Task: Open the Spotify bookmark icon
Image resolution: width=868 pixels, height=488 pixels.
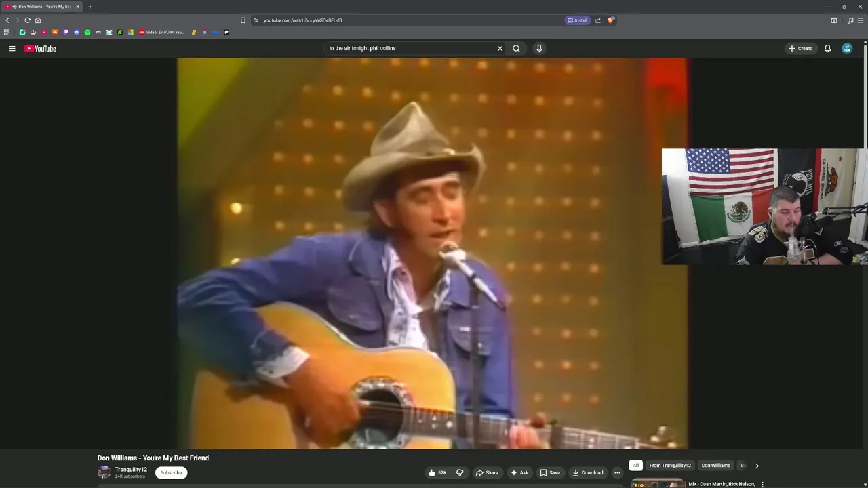Action: point(87,32)
